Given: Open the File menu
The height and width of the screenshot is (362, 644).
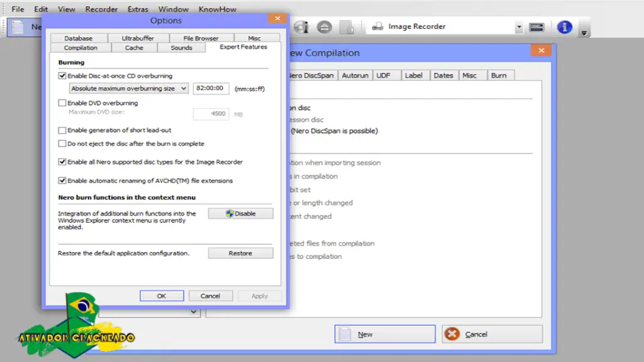Looking at the screenshot, I should tap(18, 9).
